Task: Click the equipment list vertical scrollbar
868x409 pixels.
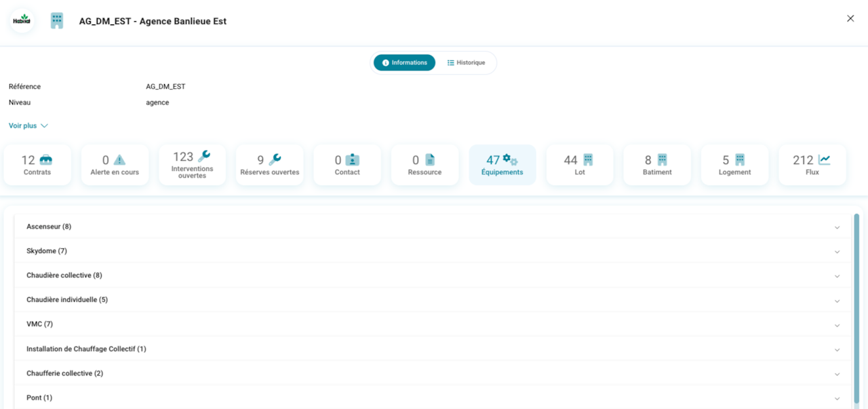Action: 856,309
